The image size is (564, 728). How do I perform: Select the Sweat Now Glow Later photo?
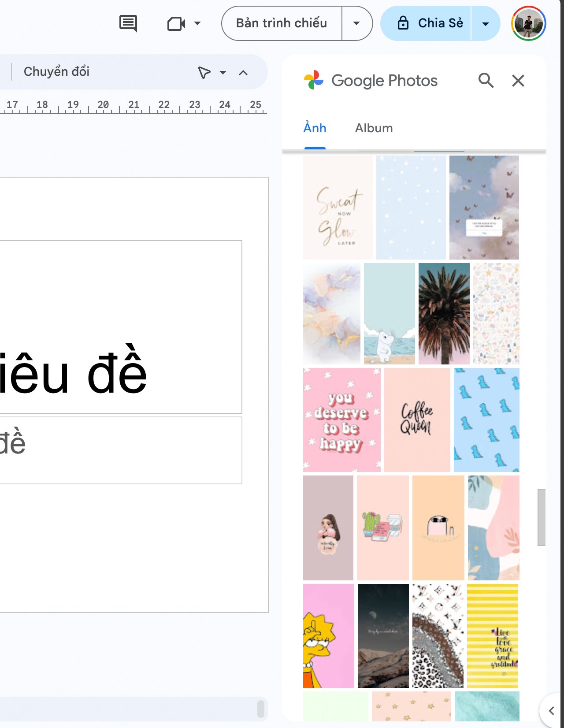338,207
